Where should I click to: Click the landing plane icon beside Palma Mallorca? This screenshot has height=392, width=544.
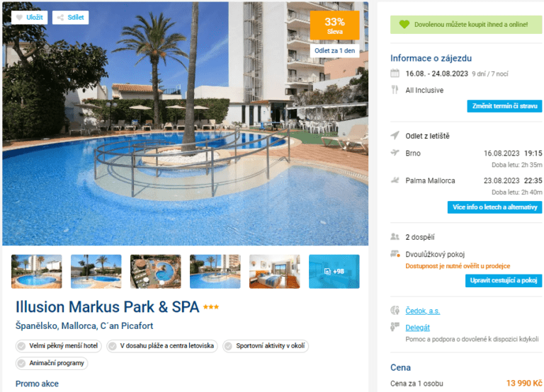click(x=395, y=180)
